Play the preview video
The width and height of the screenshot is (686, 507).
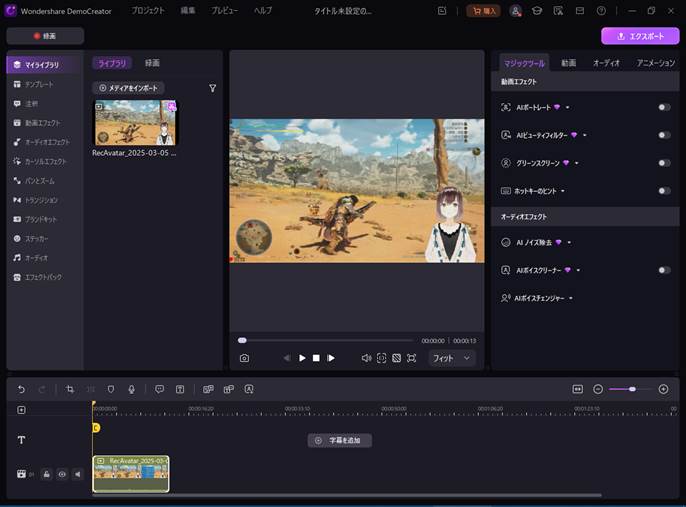point(302,358)
